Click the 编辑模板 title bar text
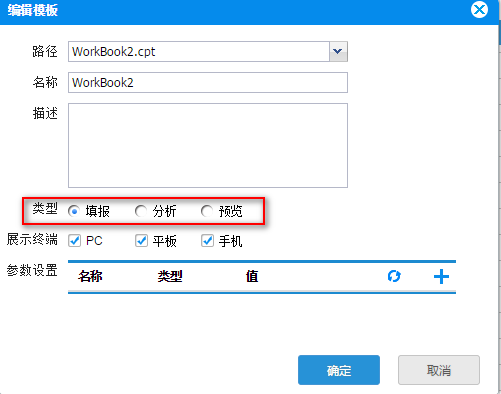The image size is (501, 394). [33, 10]
